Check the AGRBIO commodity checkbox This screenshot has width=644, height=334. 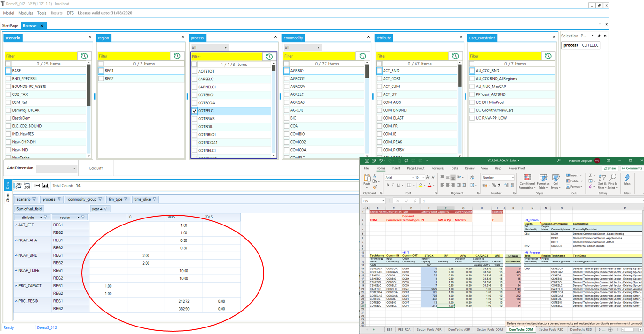286,71
